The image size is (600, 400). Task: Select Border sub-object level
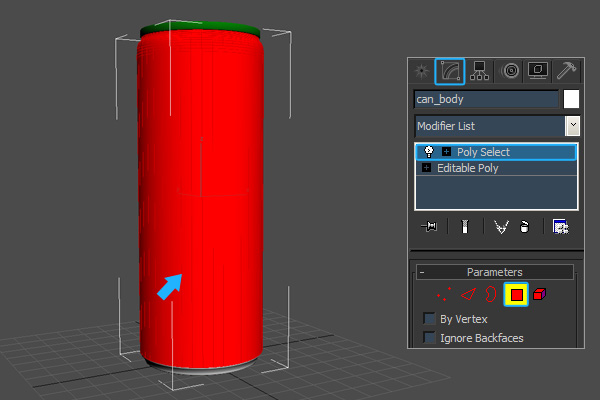(x=490, y=294)
